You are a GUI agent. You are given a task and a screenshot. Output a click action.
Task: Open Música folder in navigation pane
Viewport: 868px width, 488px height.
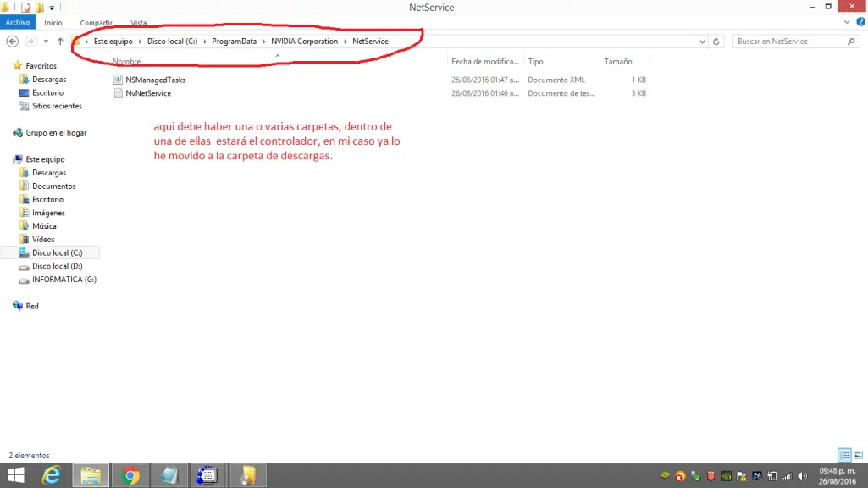point(44,226)
